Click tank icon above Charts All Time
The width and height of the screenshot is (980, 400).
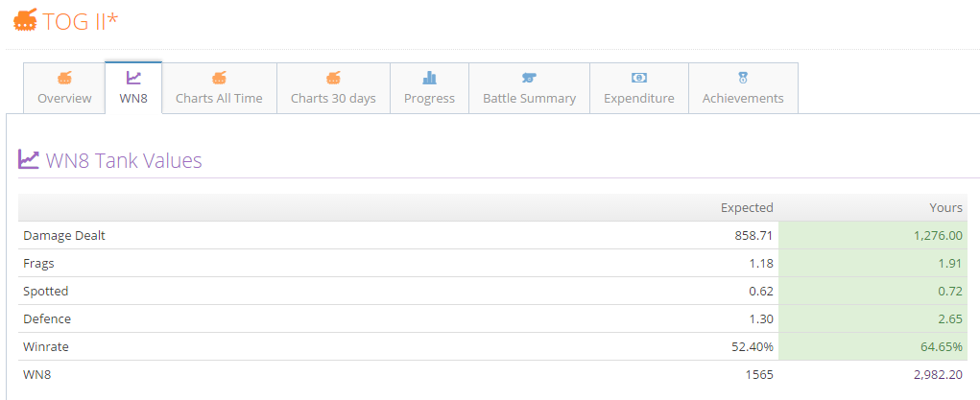pyautogui.click(x=219, y=78)
